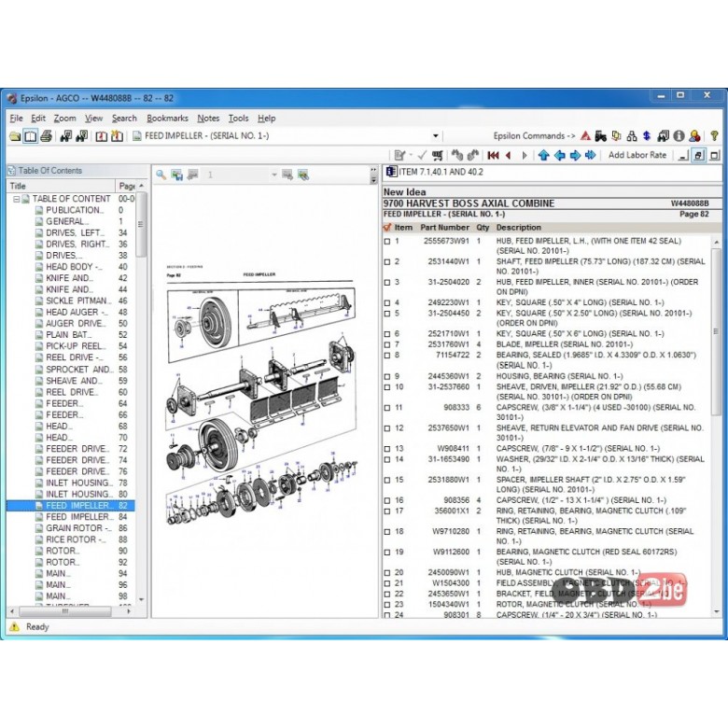728x728 pixels.
Task: Toggle the open book icon in toolbar
Action: coord(30,136)
